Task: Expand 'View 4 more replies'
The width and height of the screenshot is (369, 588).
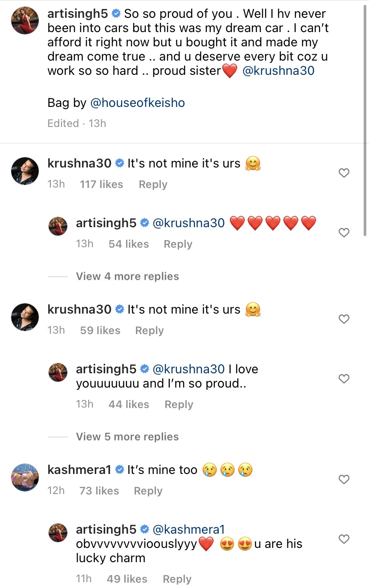Action: click(x=127, y=276)
